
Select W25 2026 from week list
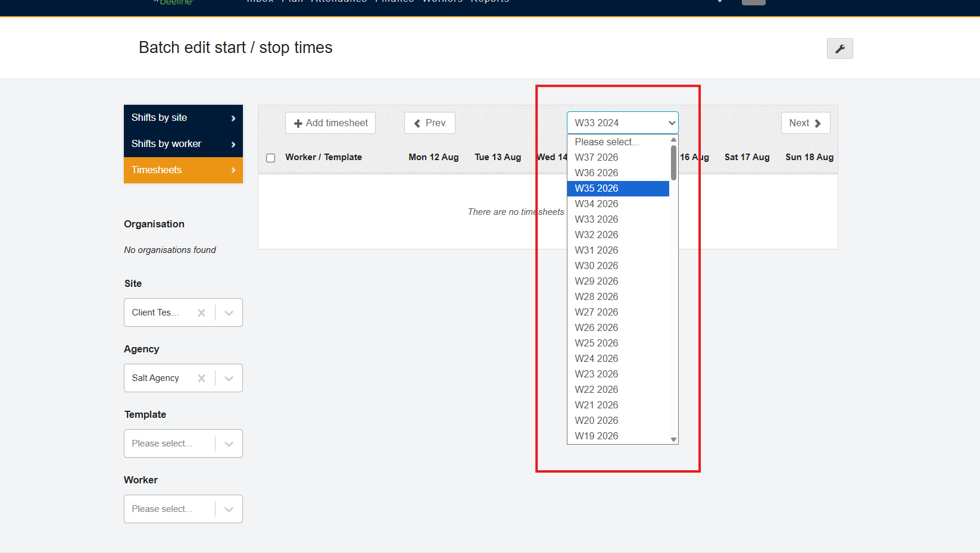click(x=618, y=343)
